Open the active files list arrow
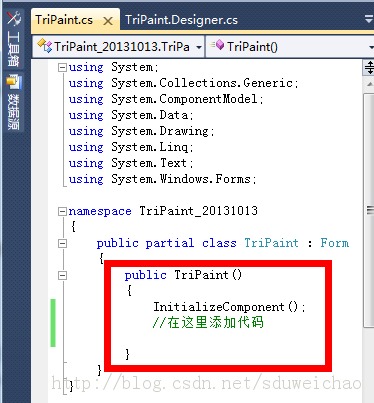The image size is (374, 403). click(x=368, y=19)
